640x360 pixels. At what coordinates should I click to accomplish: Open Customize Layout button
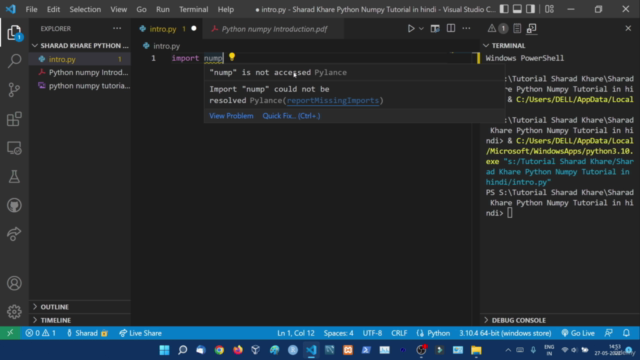tap(549, 9)
